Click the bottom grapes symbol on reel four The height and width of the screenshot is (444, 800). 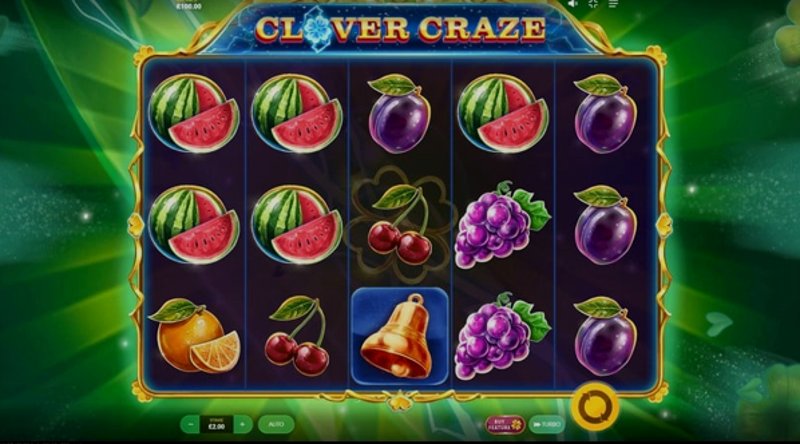503,336
